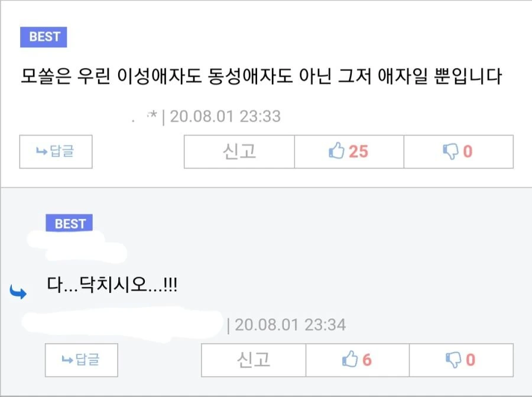Select the reply text 다...닥치시오...!!!
Viewport: 532px width, 397px height.
pyautogui.click(x=112, y=285)
